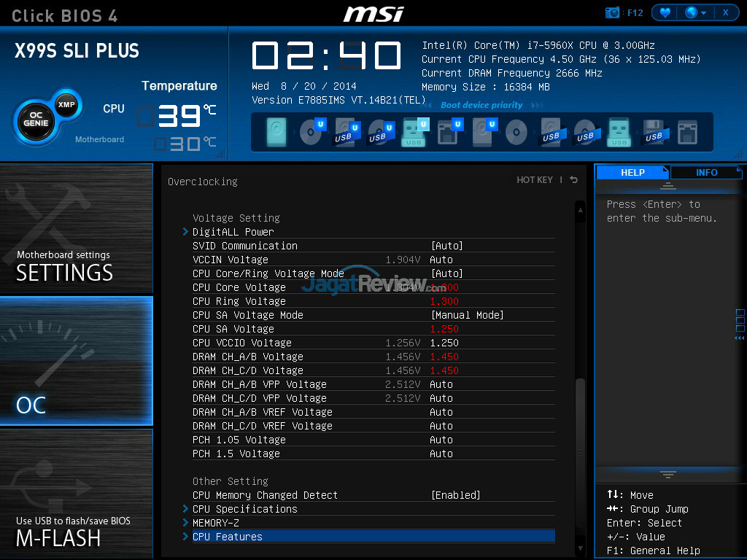Select the CPU SA Voltage 1.250 value
The height and width of the screenshot is (560, 747).
point(444,329)
